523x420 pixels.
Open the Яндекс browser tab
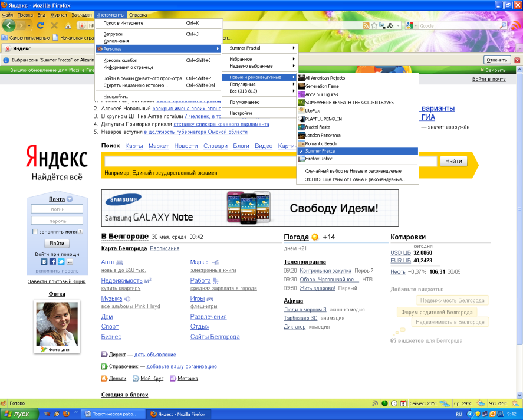coord(47,48)
